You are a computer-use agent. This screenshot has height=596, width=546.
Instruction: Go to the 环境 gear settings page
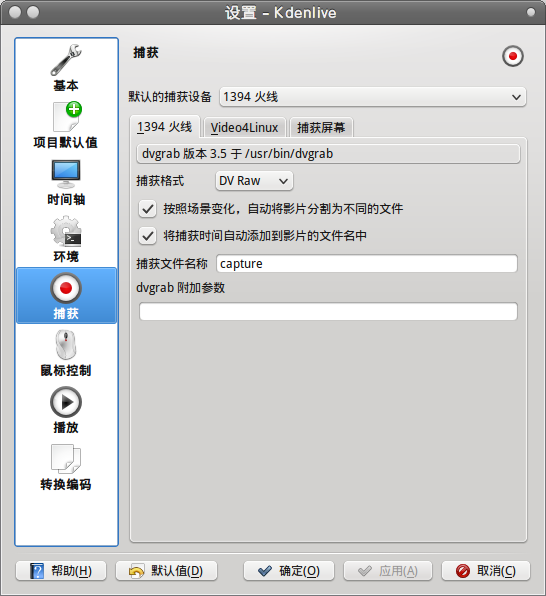[x=66, y=239]
